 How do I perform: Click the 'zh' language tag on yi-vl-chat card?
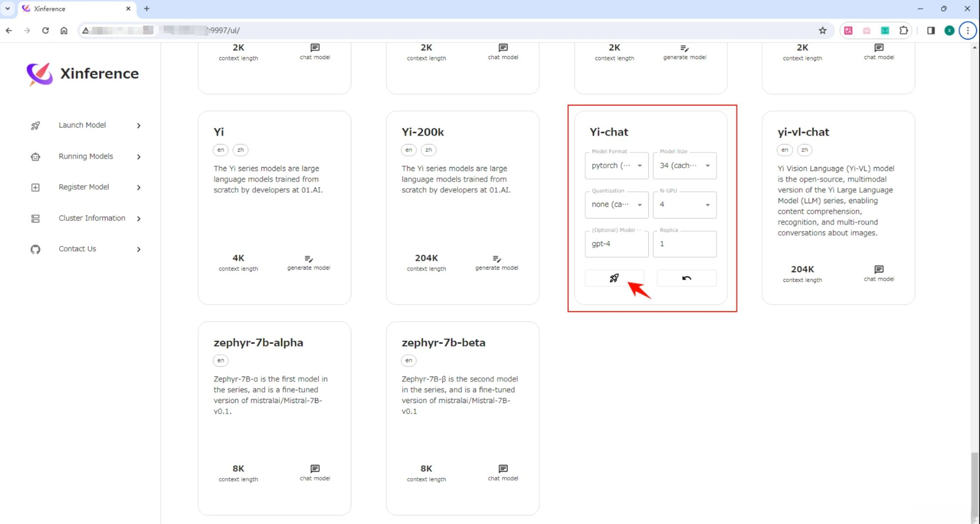tap(805, 150)
